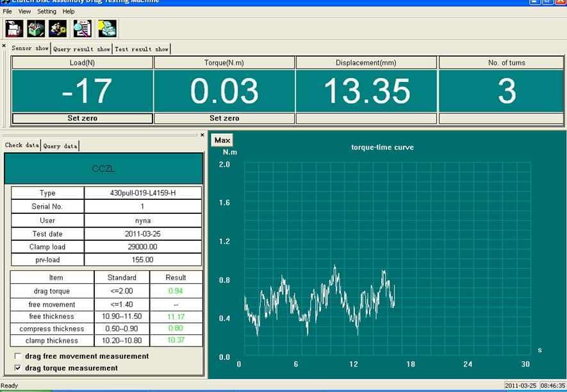Uncheck drag torque measurement checkbox
The width and height of the screenshot is (567, 392).
tap(17, 368)
